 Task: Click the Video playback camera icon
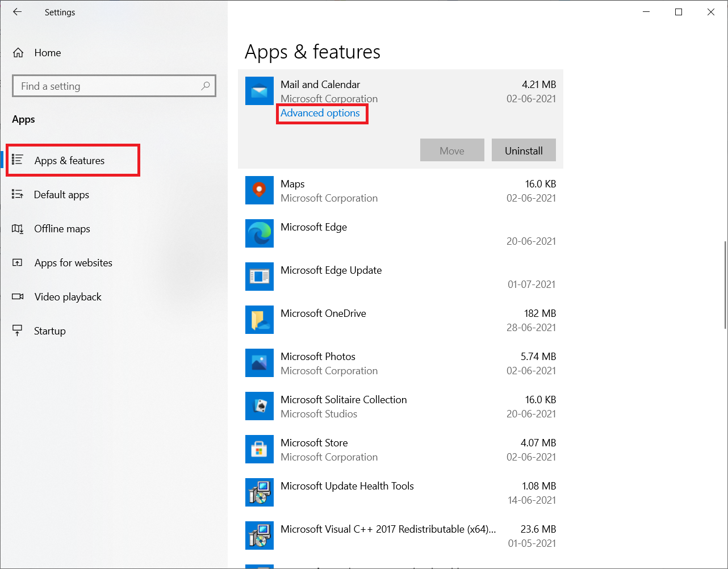[18, 296]
